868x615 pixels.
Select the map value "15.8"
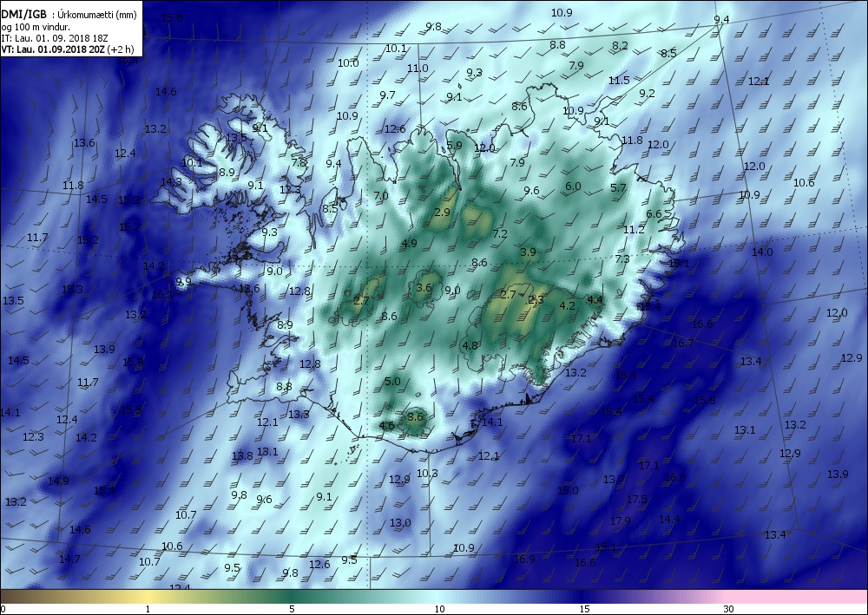[705, 400]
